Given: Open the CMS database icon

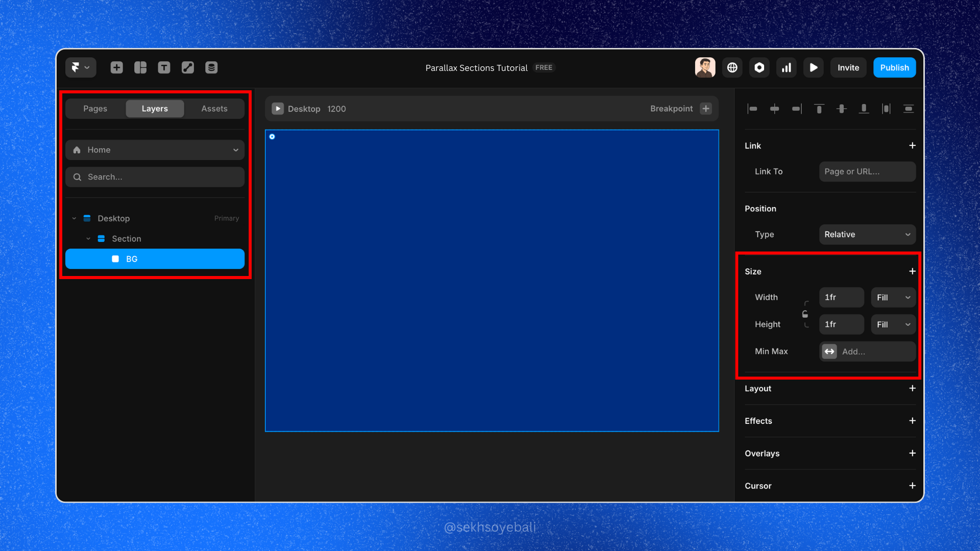Looking at the screenshot, I should (x=211, y=67).
